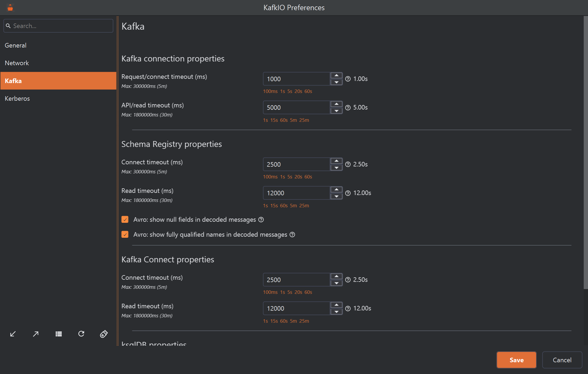The image size is (588, 374).
Task: Click the Cancel button
Action: tap(562, 360)
